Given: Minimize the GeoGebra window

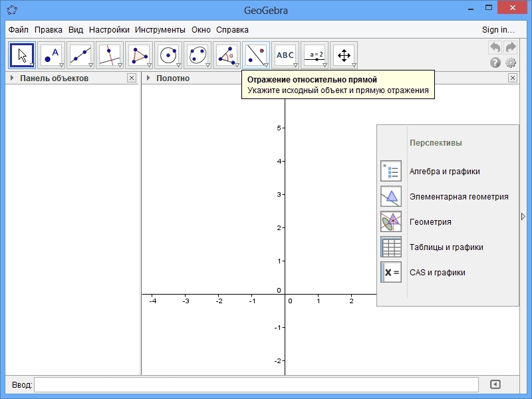Looking at the screenshot, I should click(471, 8).
